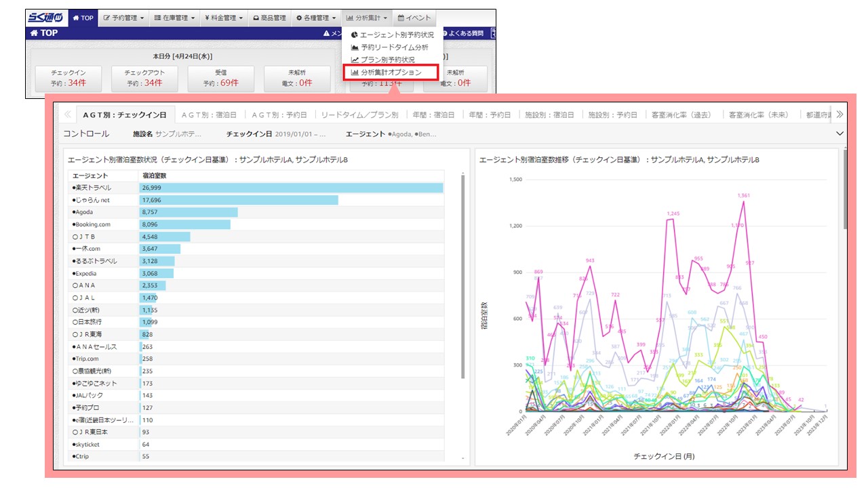Collapse the 分析集計 dropdown menu
This screenshot has height=488, width=868.
[x=366, y=18]
